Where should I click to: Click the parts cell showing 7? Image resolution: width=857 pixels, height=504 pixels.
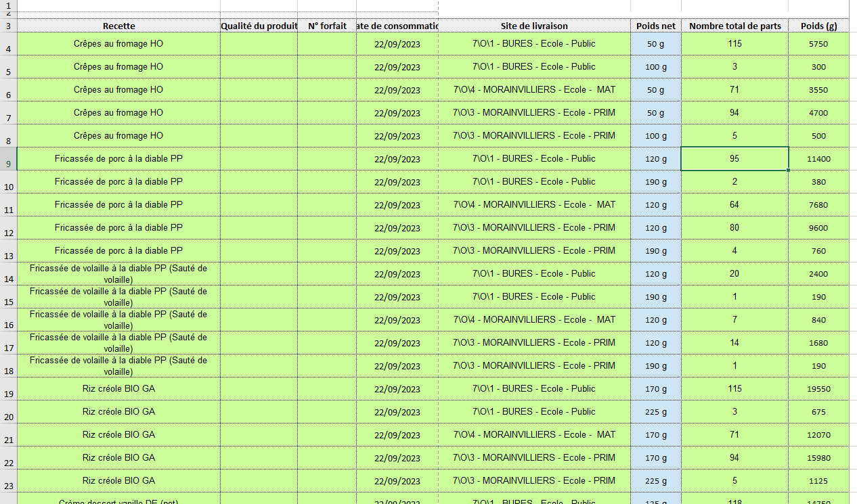(734, 320)
